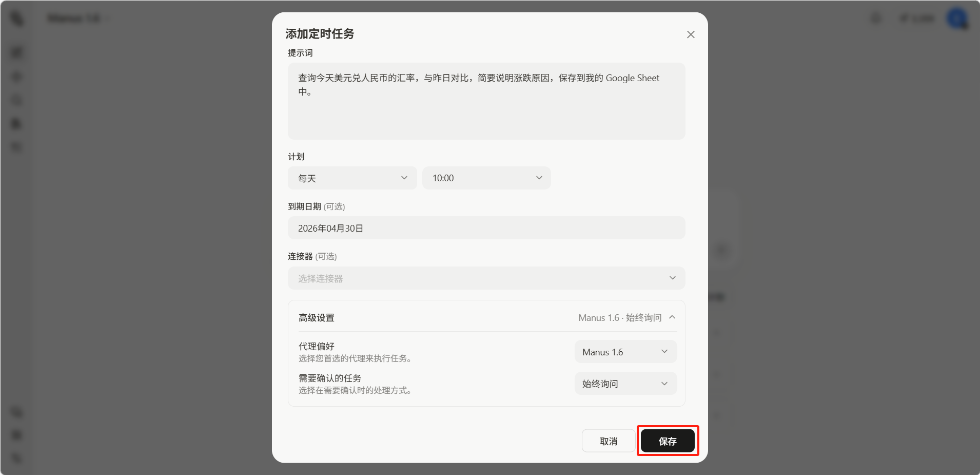Click the blue user avatar icon
Image resolution: width=980 pixels, height=475 pixels.
[957, 18]
